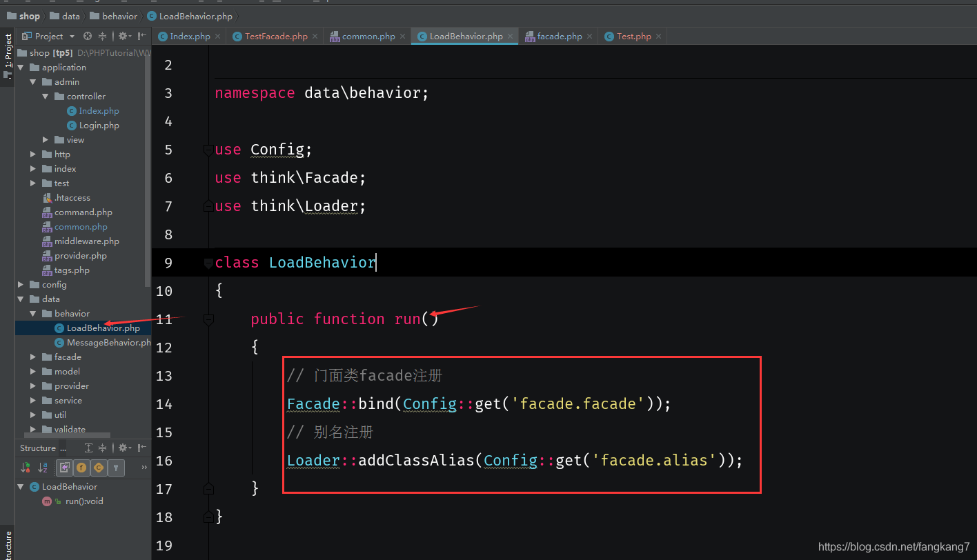Close the Index.php editor tab

pos(217,37)
